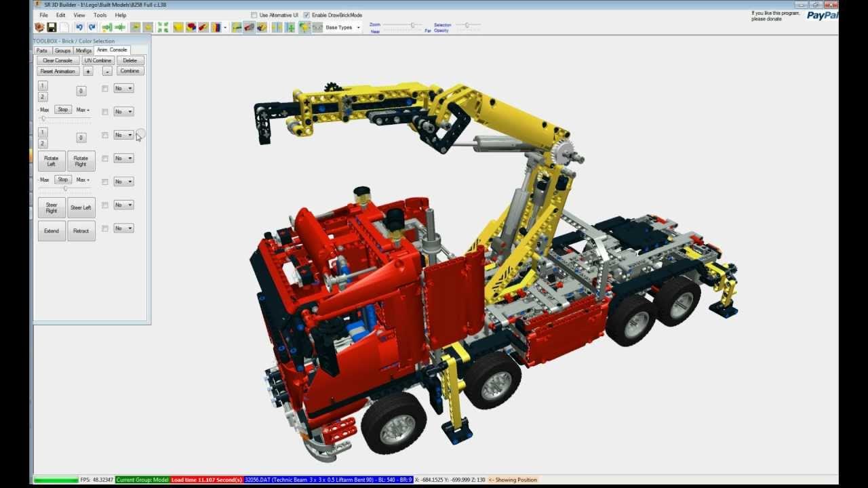Click the Load time 11.107 Second(s) status text
The width and height of the screenshot is (868, 488).
click(207, 480)
